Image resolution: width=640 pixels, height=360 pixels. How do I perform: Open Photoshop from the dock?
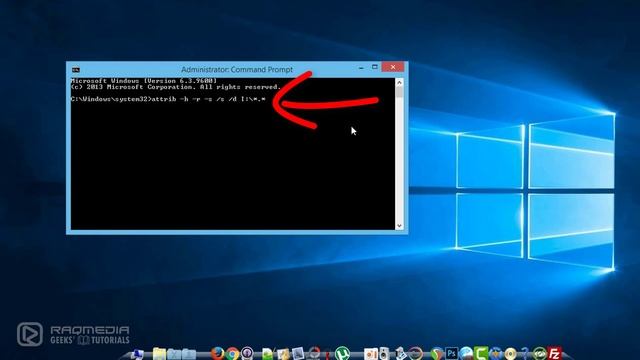pyautogui.click(x=451, y=353)
